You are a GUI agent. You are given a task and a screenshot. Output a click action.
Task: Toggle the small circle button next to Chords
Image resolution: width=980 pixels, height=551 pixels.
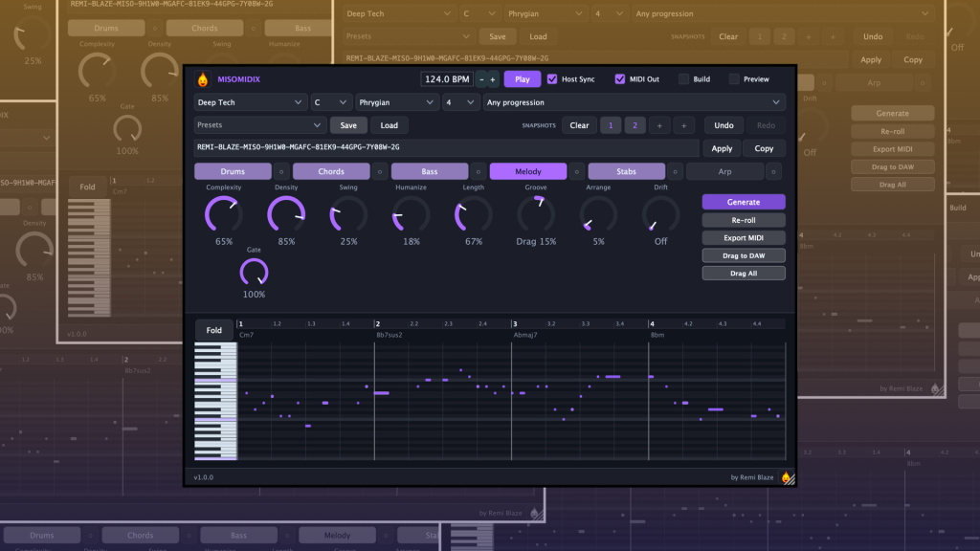(379, 171)
